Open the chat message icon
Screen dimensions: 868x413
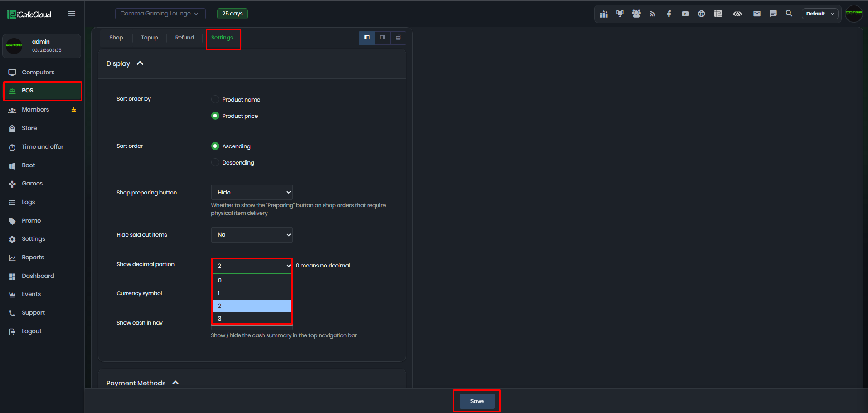coord(773,14)
